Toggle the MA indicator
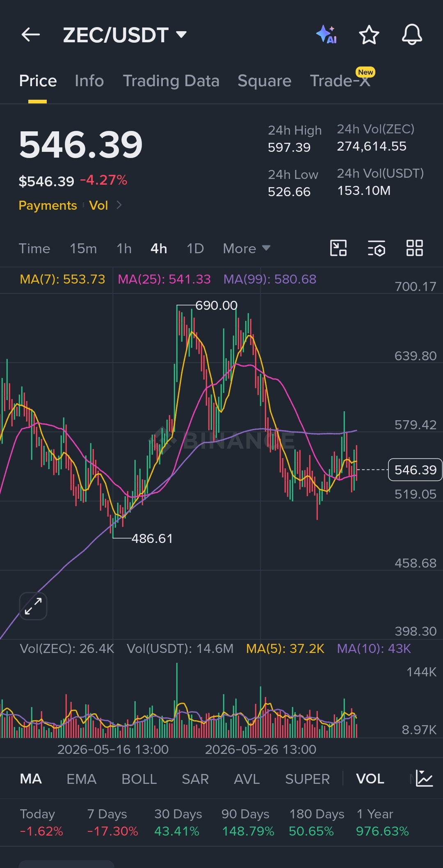 click(x=31, y=779)
